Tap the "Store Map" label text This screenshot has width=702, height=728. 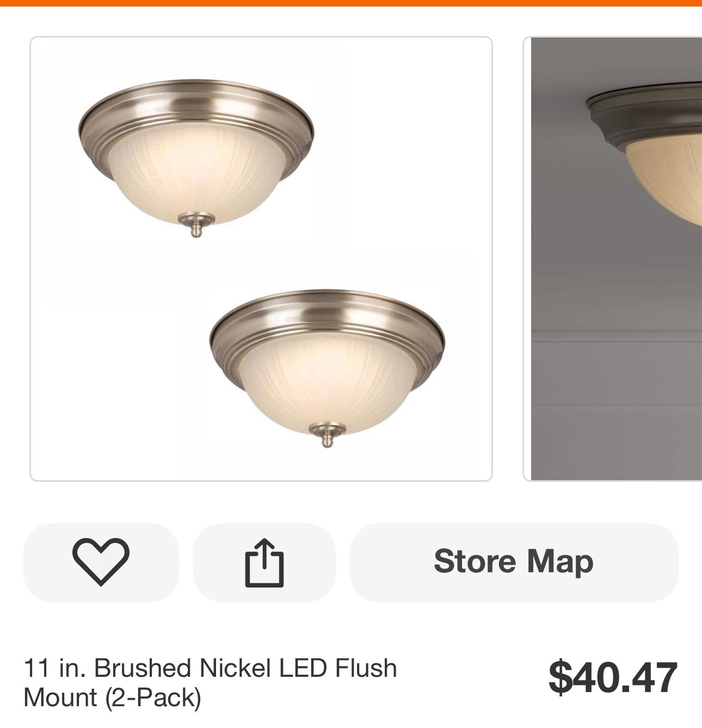coord(514,561)
